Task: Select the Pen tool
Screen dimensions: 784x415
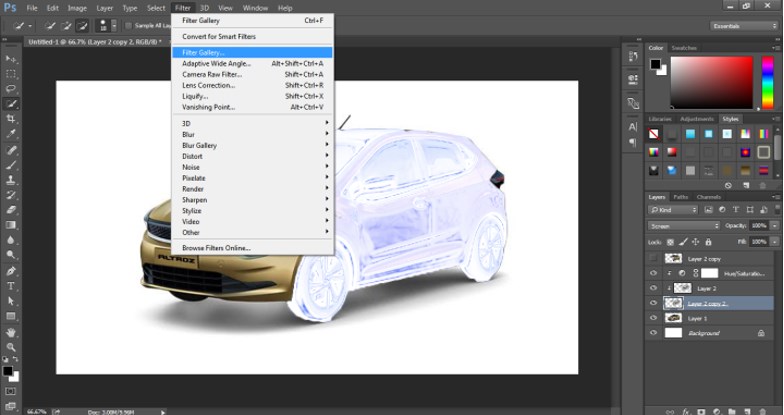Action: coord(11,271)
